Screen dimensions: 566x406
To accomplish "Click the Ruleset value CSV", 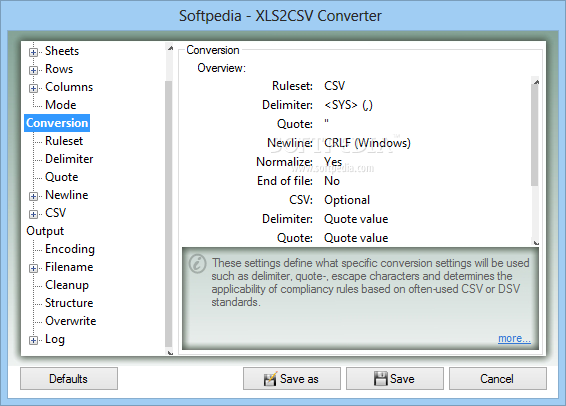I will [335, 86].
